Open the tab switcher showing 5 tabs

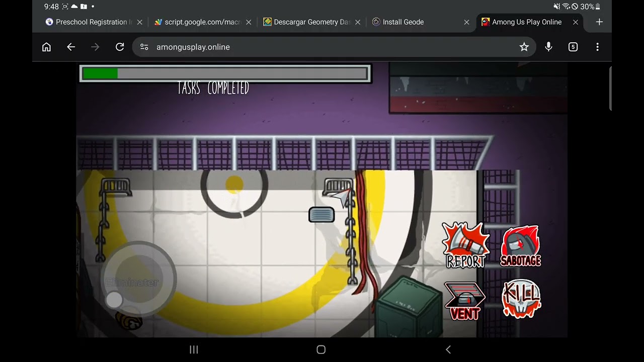pyautogui.click(x=573, y=47)
